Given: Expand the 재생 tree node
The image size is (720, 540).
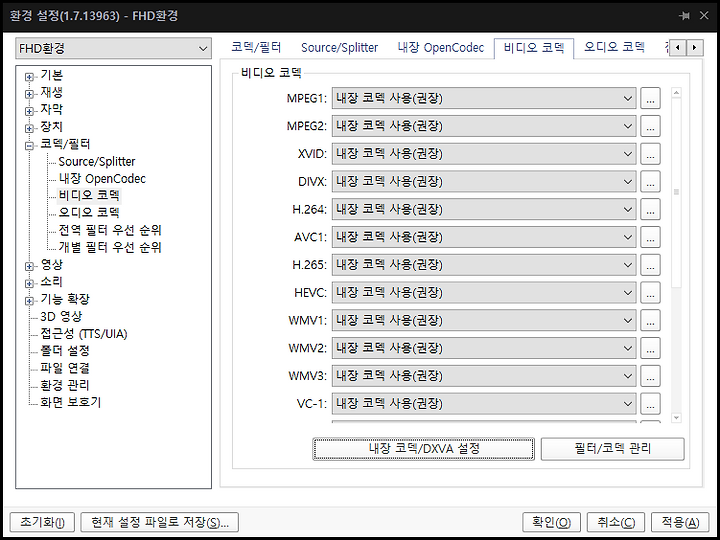Looking at the screenshot, I should pos(29,94).
